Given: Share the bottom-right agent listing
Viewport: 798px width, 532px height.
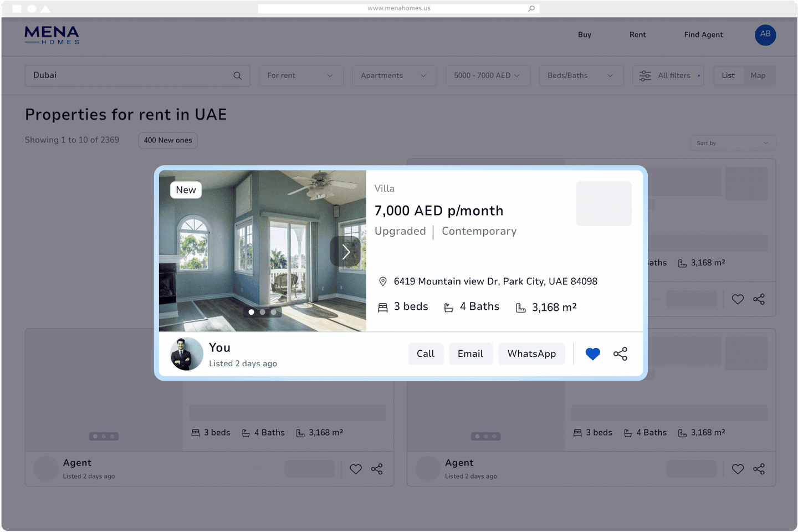Looking at the screenshot, I should [x=759, y=469].
